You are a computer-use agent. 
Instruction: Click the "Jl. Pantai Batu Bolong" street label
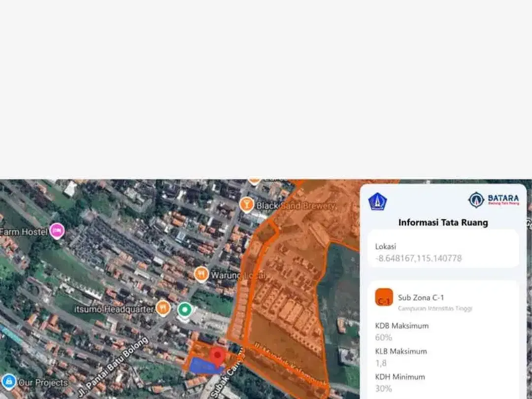[x=113, y=367]
